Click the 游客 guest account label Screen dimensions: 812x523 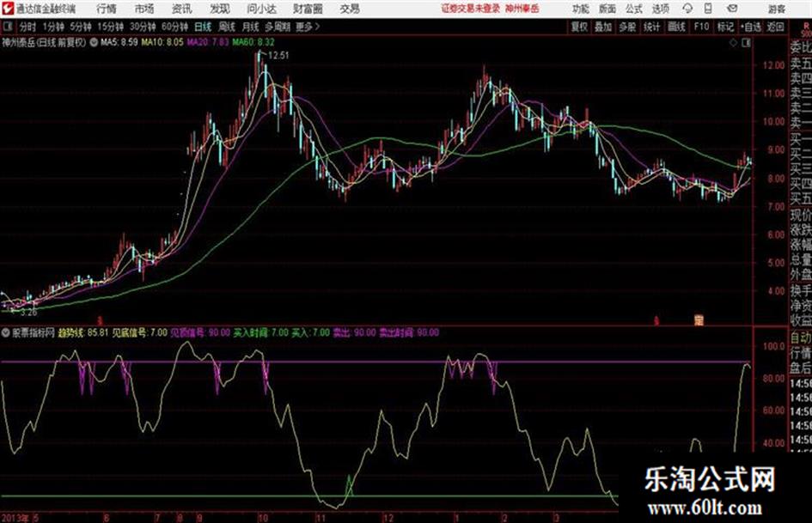point(777,9)
